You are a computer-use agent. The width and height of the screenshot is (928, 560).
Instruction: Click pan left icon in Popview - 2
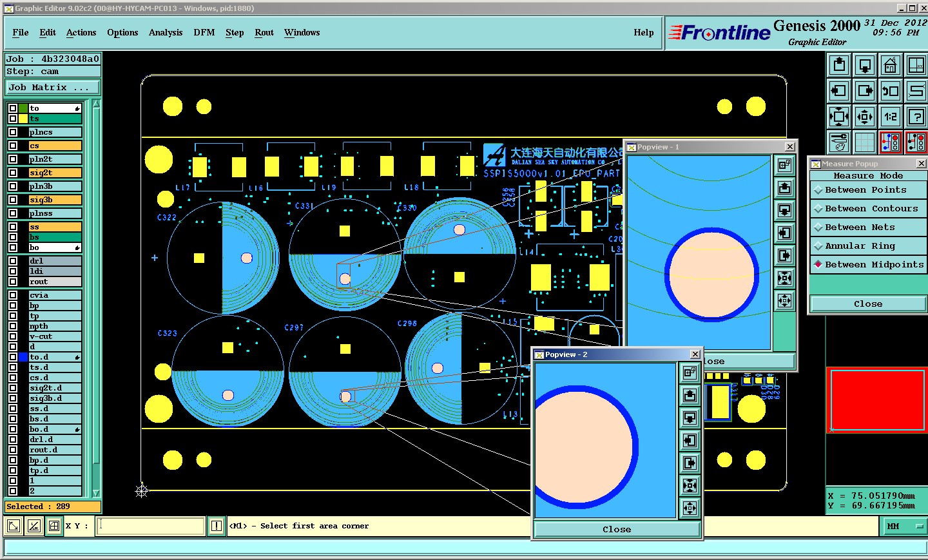690,440
